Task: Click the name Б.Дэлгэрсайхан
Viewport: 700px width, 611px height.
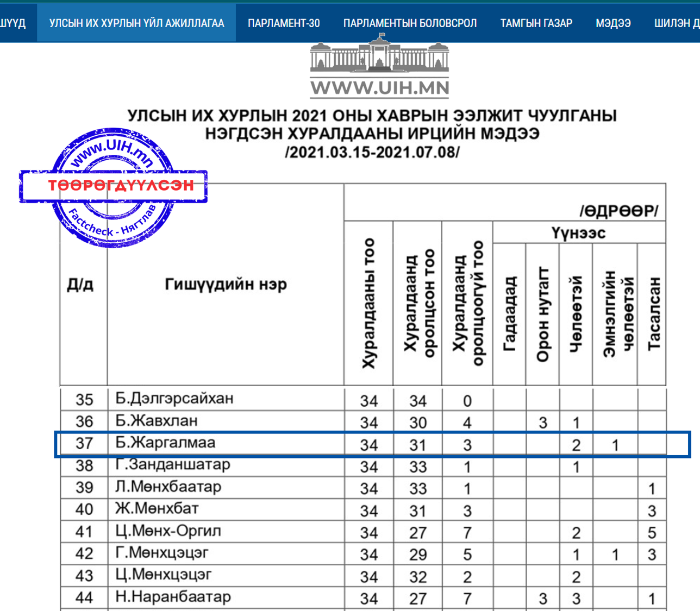Action: point(174,398)
